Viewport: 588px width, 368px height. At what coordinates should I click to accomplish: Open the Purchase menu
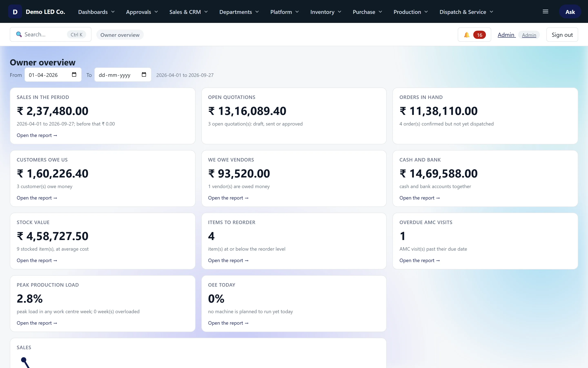pos(367,12)
